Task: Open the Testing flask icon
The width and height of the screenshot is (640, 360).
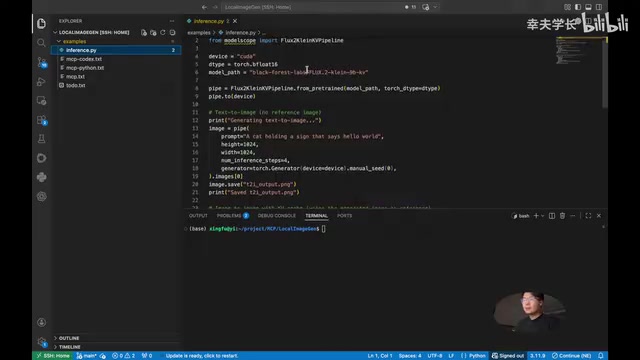Action: (x=41, y=139)
